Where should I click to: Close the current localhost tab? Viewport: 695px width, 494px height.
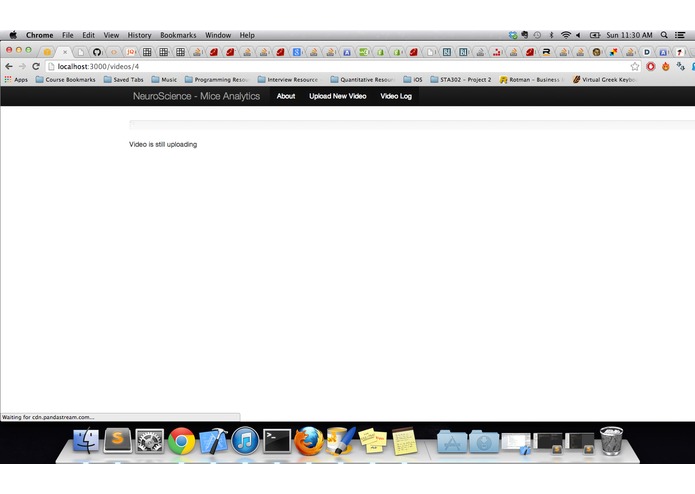click(65, 52)
